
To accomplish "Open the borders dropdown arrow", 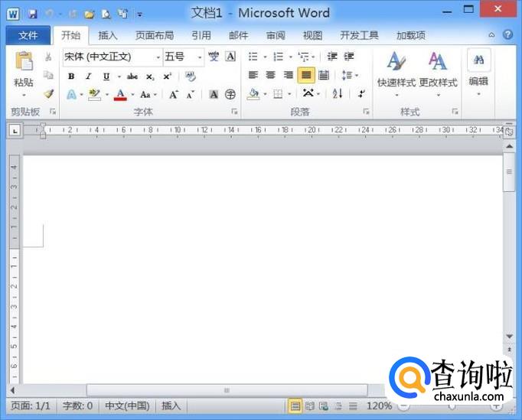I will click(x=289, y=94).
